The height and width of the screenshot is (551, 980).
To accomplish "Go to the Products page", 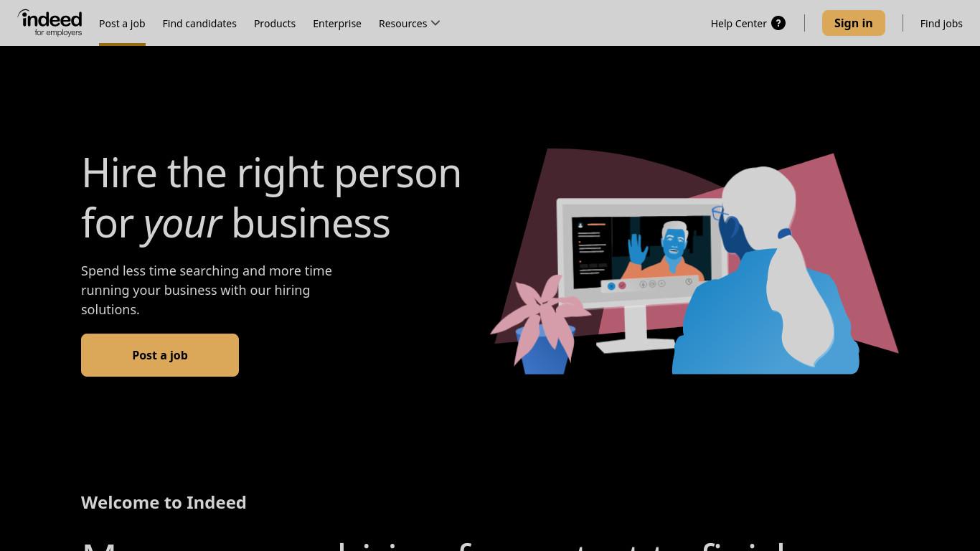I will point(275,23).
